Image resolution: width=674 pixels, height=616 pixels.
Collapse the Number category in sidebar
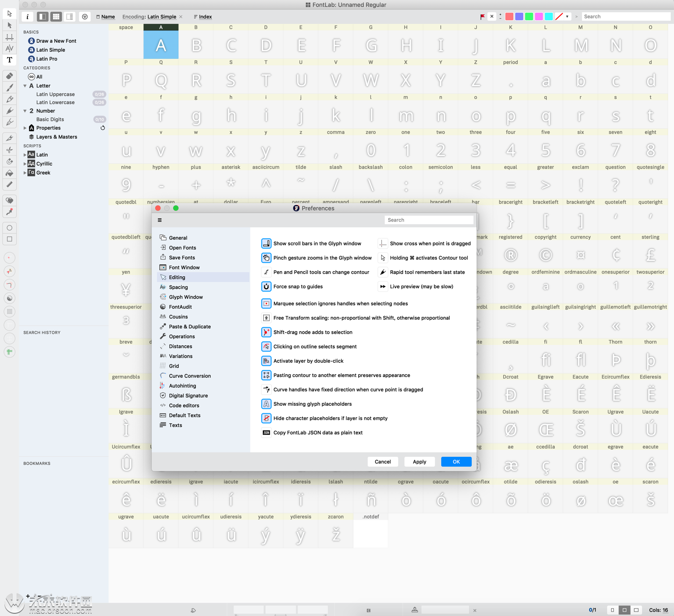pos(25,111)
